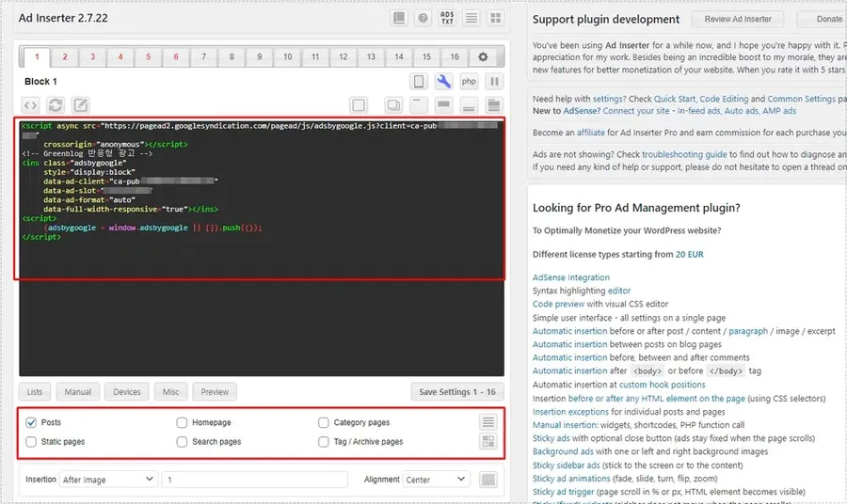
Task: Enable the Homepage checkbox
Action: 182,422
